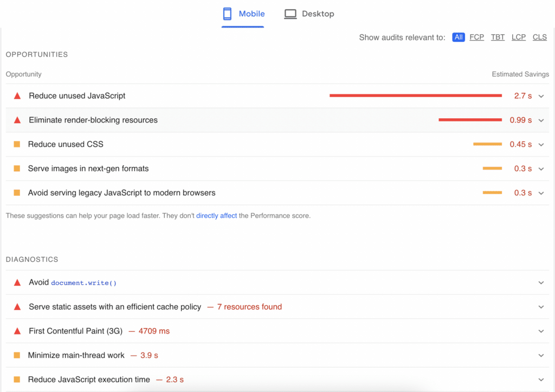Viewport: 555px width, 392px height.
Task: Click the mobile phone icon
Action: click(x=228, y=14)
